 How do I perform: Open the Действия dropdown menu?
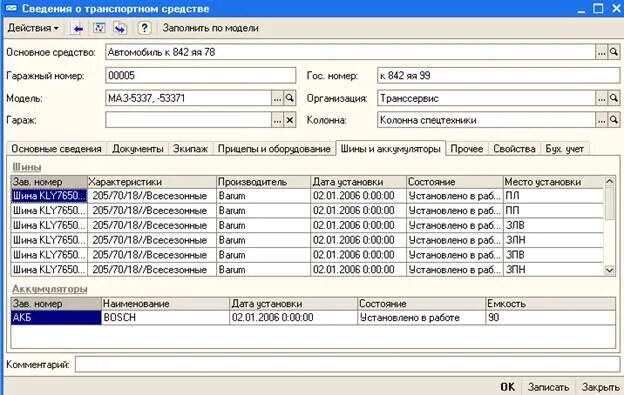33,28
